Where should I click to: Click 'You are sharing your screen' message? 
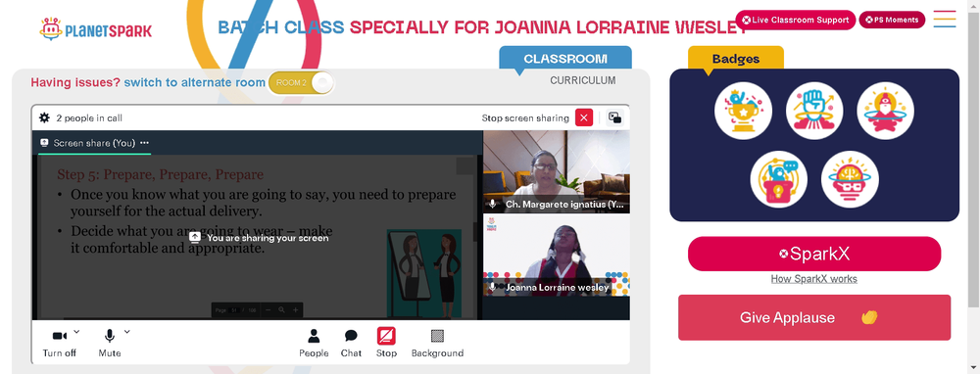click(x=268, y=238)
